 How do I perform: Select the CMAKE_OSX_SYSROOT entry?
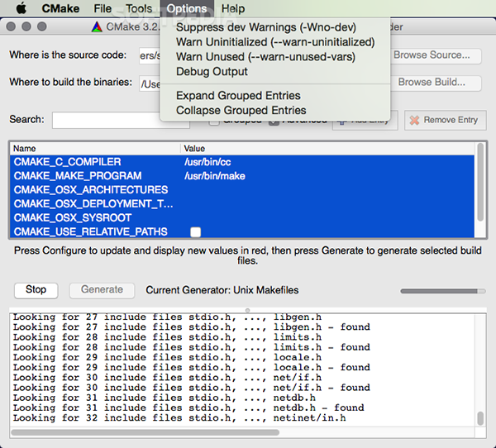[x=73, y=217]
